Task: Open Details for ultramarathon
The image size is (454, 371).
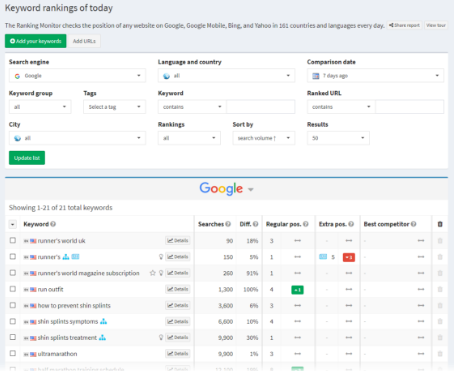Action: [x=178, y=353]
